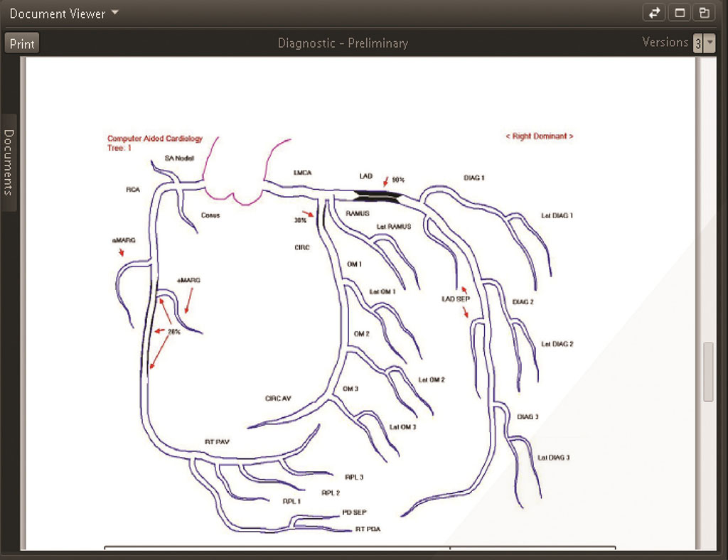Screen dimensions: 728x560
Task: Open the Document Viewer dropdown arrow
Action: [115, 13]
